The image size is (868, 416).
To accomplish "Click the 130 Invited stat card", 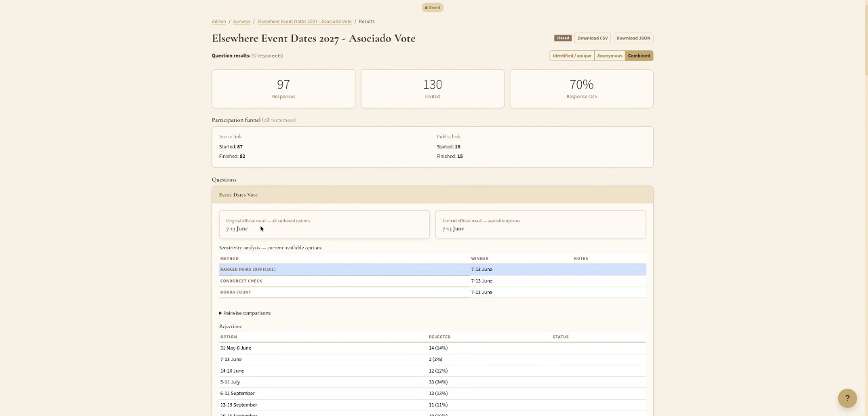I will (433, 89).
